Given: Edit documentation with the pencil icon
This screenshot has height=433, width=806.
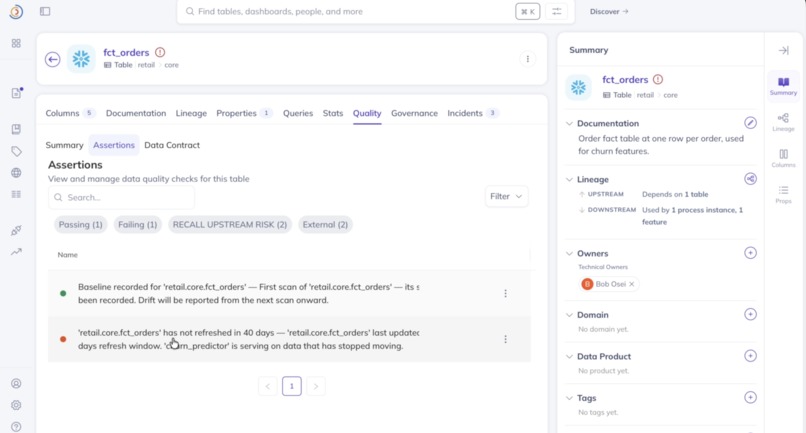Looking at the screenshot, I should point(750,123).
